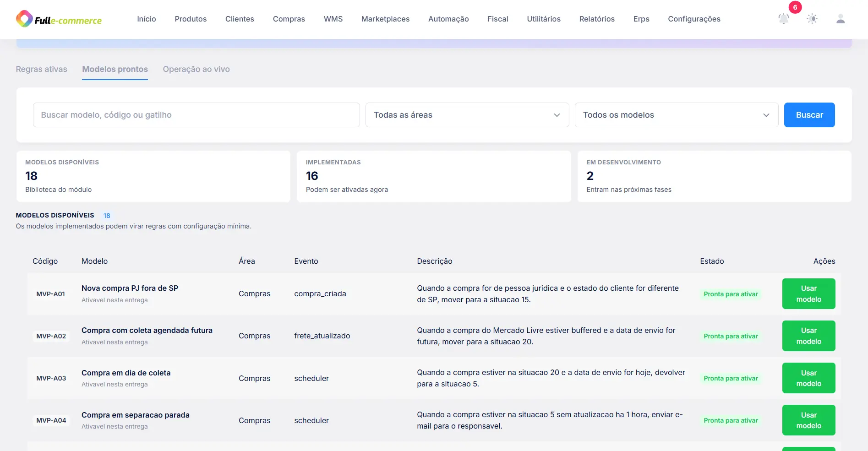
Task: Click the Compras area cell in MVP-A01 row
Action: point(255,293)
